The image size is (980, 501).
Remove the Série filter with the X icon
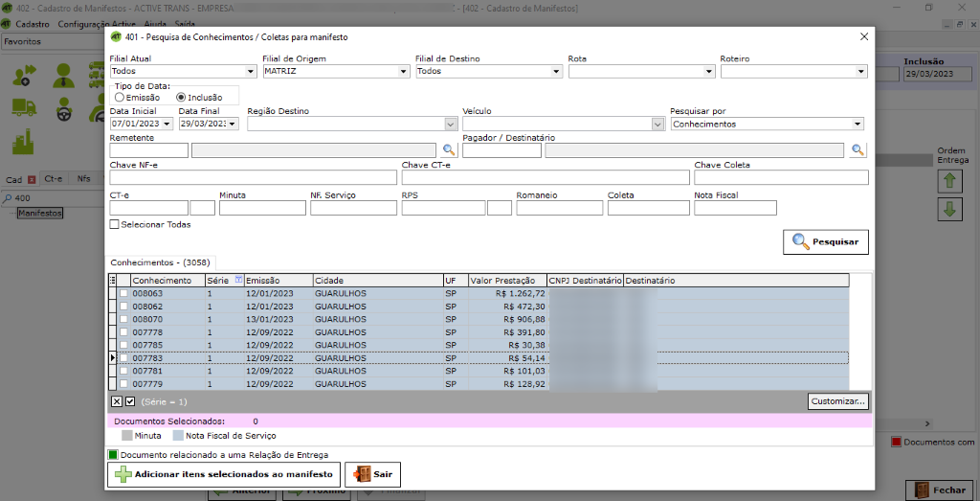pos(117,401)
